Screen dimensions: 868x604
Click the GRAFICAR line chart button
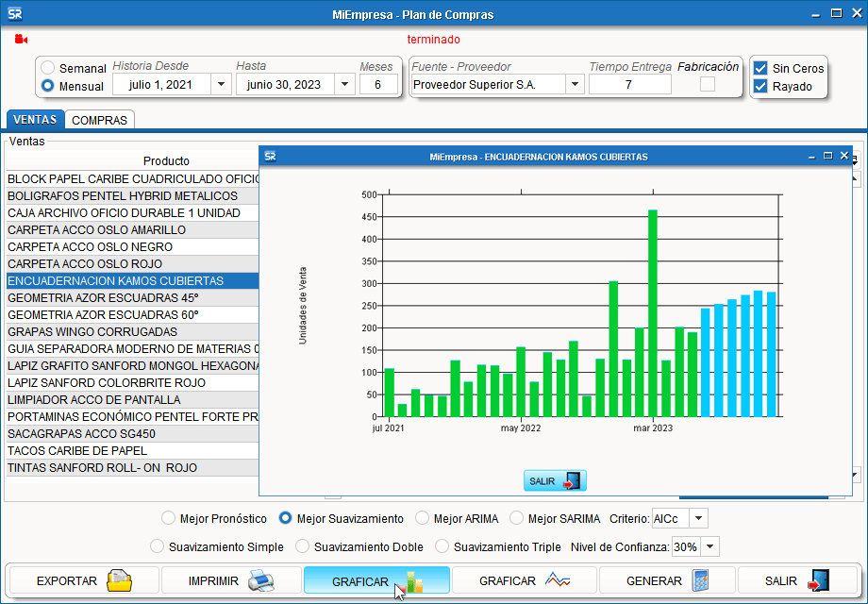pyautogui.click(x=525, y=580)
